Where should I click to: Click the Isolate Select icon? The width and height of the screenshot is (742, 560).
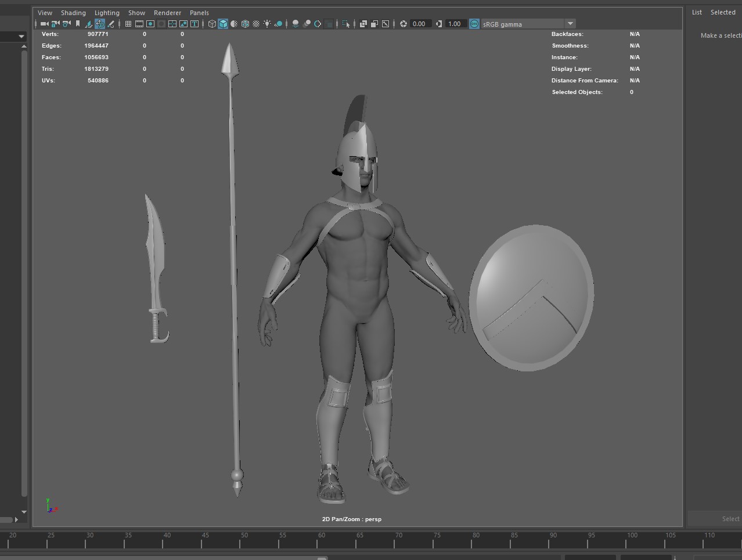(x=347, y=24)
